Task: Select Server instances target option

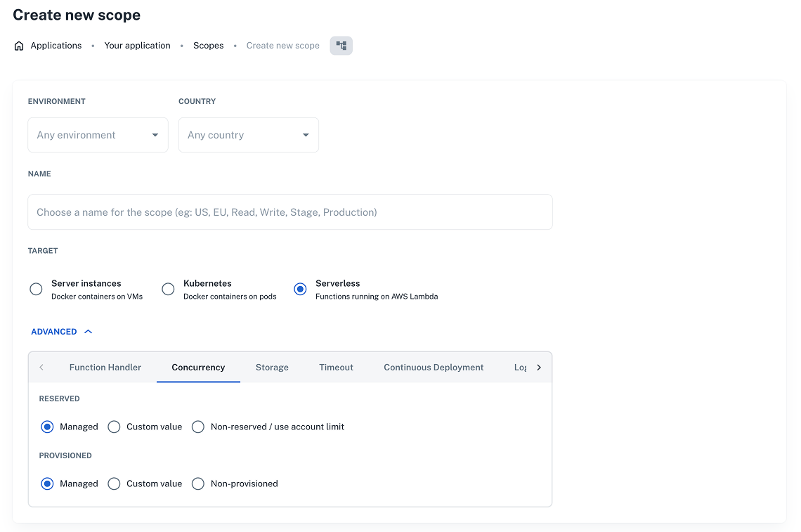Action: click(36, 290)
